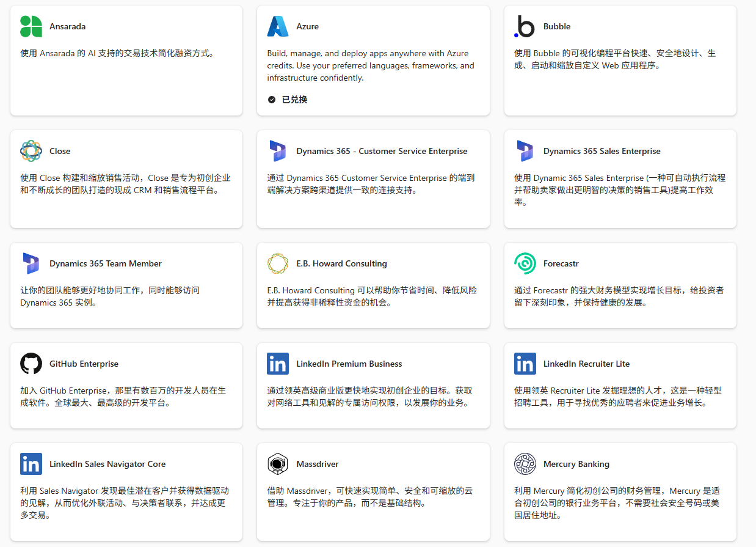Open the Mercury Banking offer title
The width and height of the screenshot is (756, 547).
pos(576,464)
